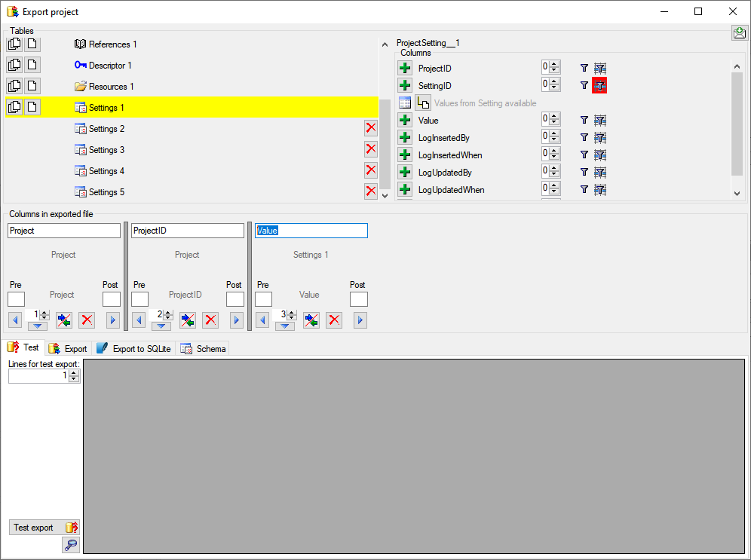Screen dimensions: 751x560
Task: Click linked values button beside Values from Setting
Action: point(423,103)
